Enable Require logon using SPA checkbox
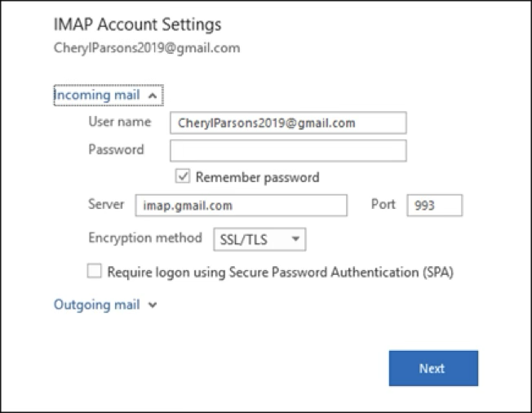 point(94,272)
